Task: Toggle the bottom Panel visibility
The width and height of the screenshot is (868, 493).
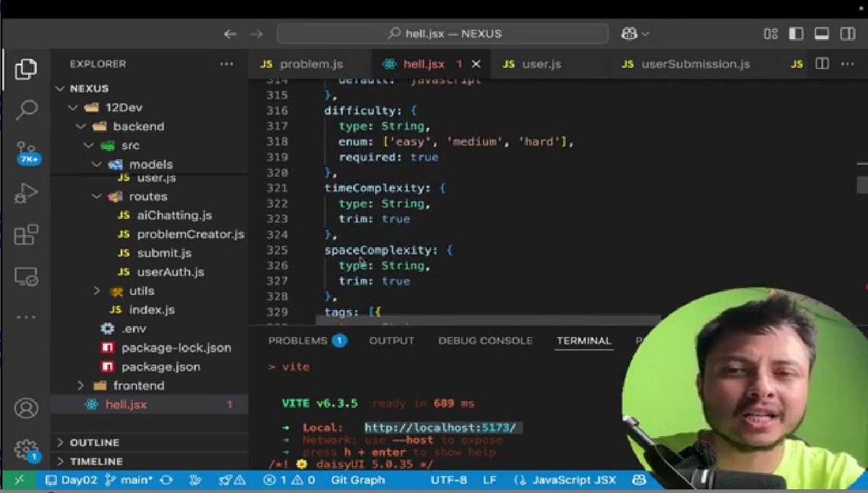Action: [821, 33]
